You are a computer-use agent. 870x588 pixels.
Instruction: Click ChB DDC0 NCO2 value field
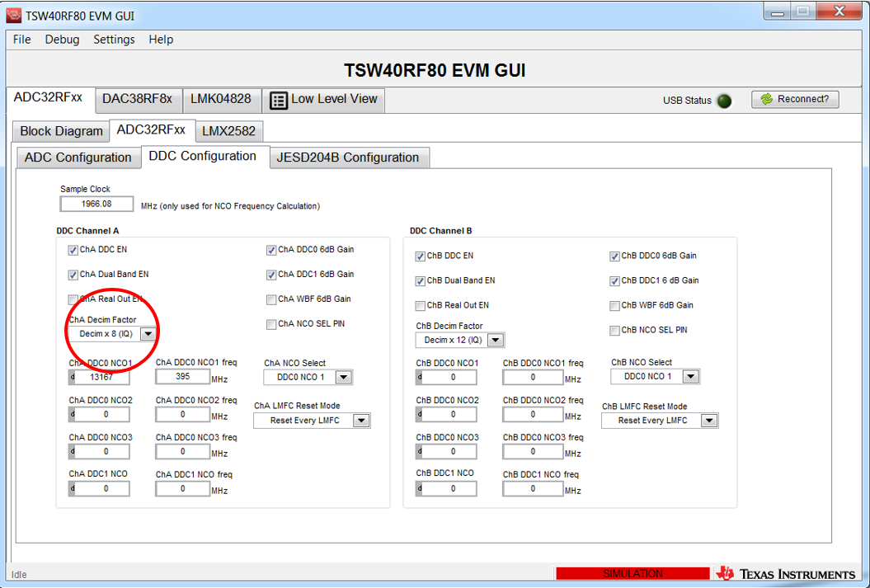point(450,414)
